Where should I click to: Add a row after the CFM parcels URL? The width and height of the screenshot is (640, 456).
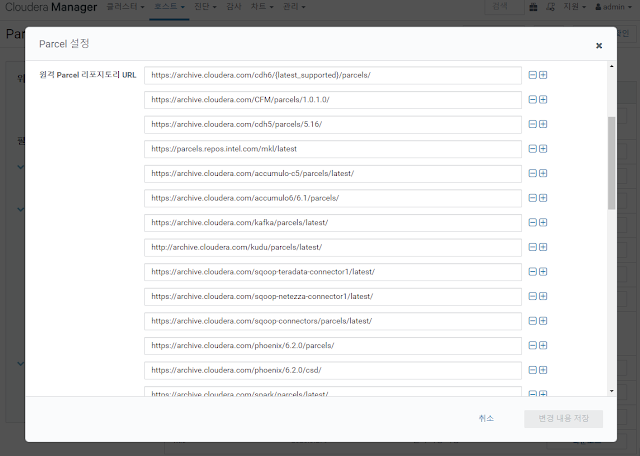tap(543, 100)
